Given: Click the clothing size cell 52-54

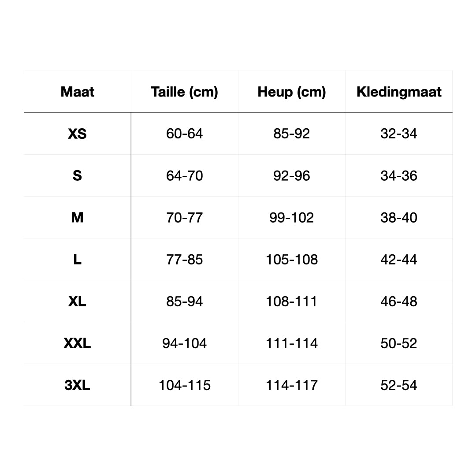Looking at the screenshot, I should [399, 385].
